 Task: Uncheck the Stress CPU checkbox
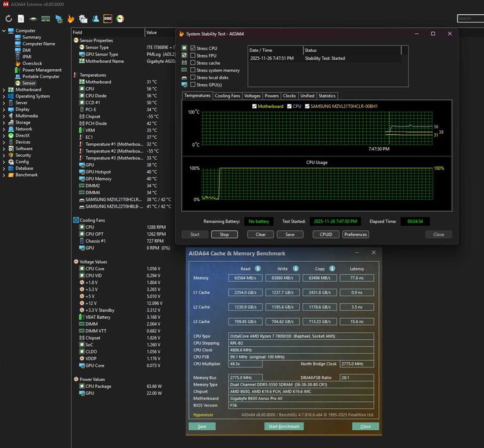pyautogui.click(x=193, y=48)
